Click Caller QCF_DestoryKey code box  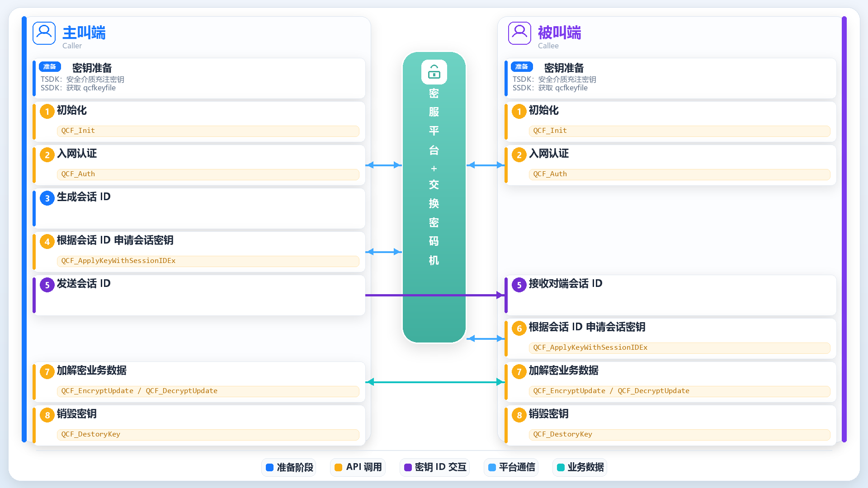[208, 434]
